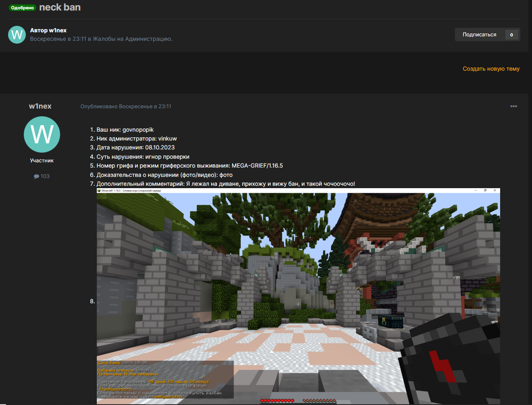The width and height of the screenshot is (532, 405).
Task: Open the attached Minecraft screenshot
Action: 298,296
